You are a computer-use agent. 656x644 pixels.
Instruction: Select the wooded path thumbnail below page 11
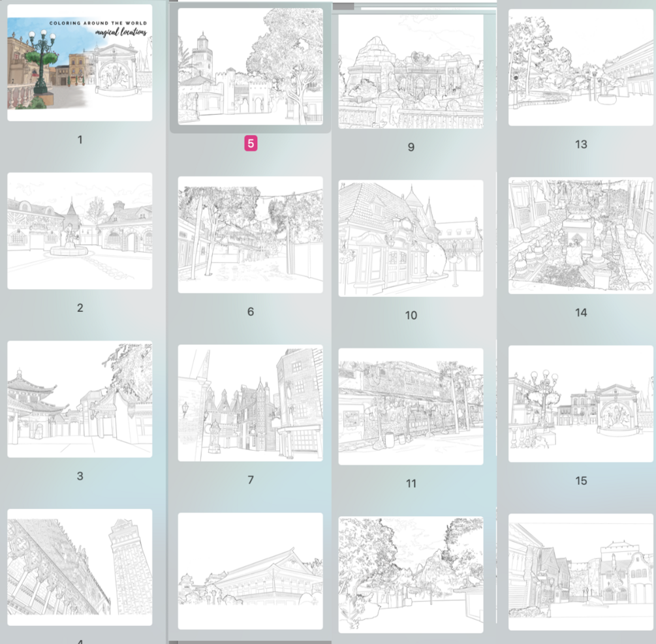[411, 575]
